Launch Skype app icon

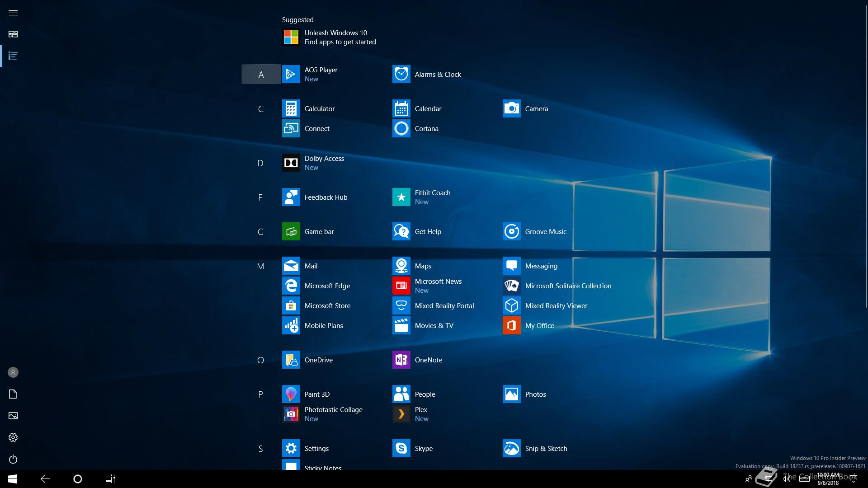[401, 448]
